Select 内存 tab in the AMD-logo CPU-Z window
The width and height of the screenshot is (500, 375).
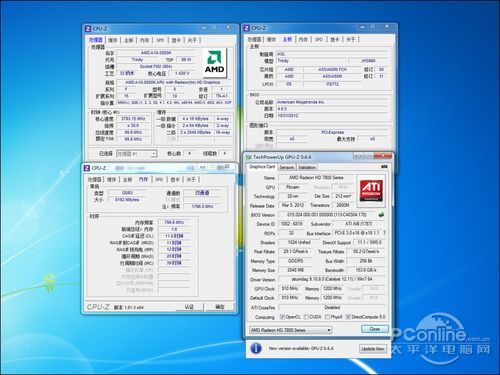[x=144, y=40]
